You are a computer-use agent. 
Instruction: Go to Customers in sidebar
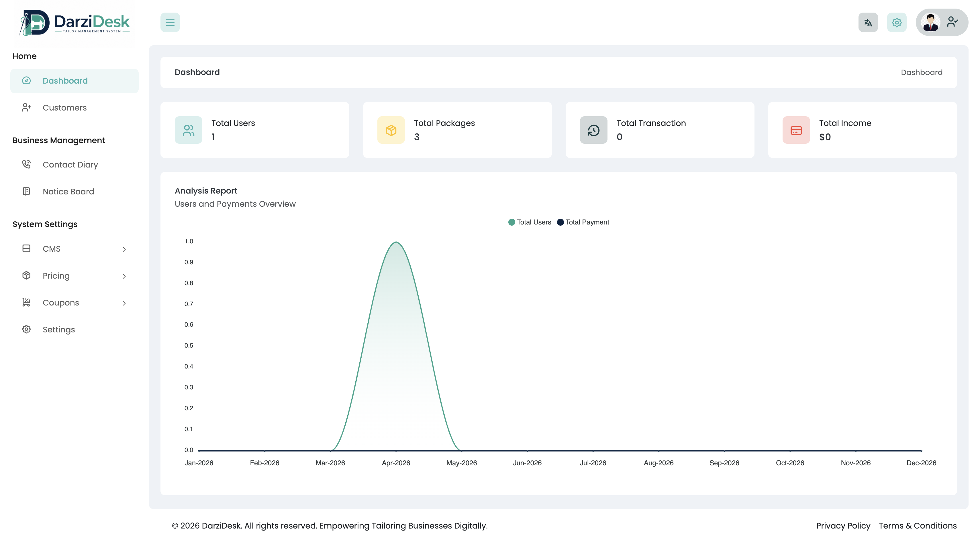click(64, 108)
